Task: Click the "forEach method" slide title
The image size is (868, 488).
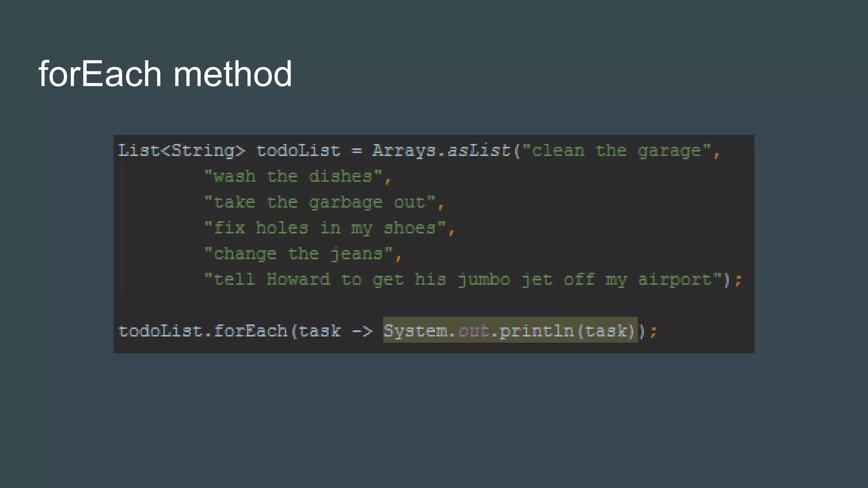Action: click(165, 74)
